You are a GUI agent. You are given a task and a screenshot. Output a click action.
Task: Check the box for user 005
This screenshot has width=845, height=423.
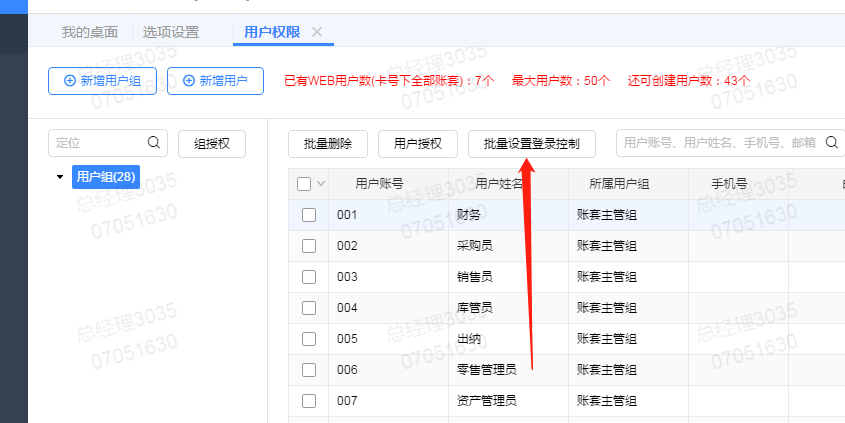coord(309,339)
